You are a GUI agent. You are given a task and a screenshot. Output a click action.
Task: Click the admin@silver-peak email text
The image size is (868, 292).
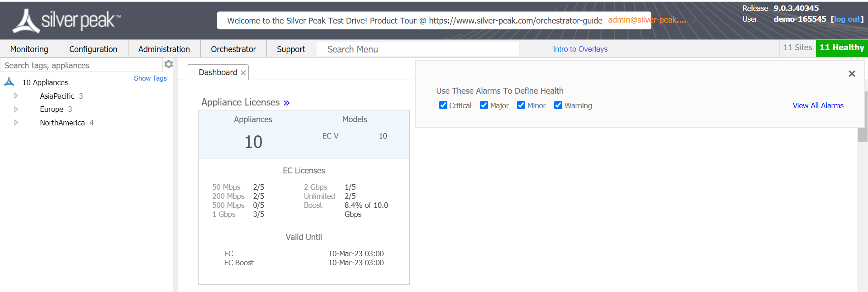(647, 20)
